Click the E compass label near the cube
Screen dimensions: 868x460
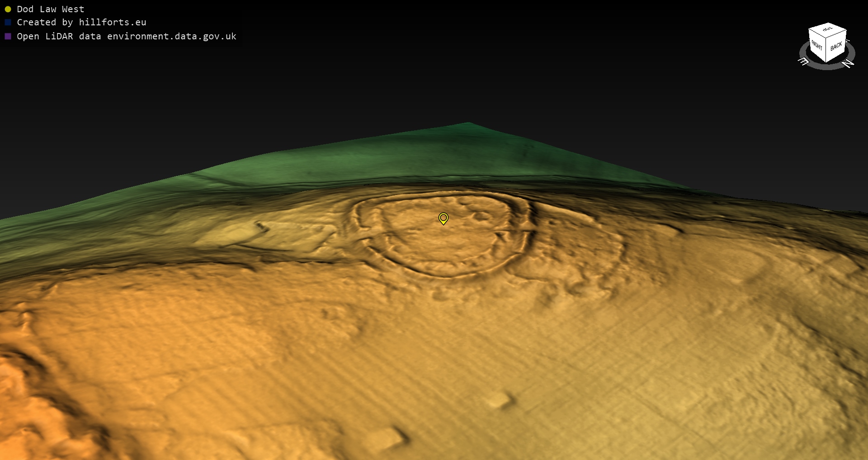(803, 62)
